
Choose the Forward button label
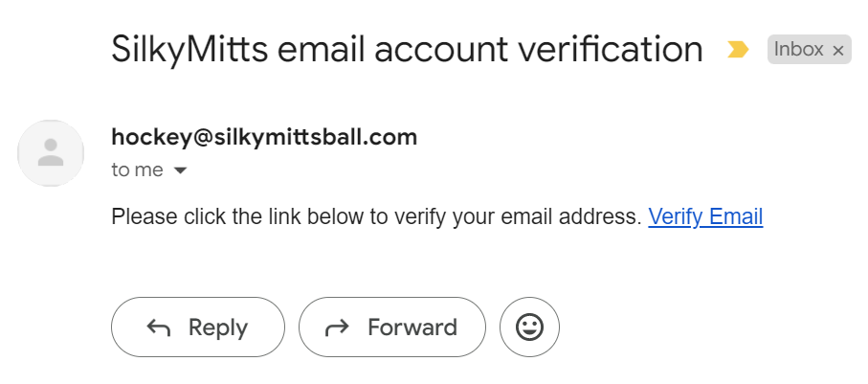click(x=412, y=328)
